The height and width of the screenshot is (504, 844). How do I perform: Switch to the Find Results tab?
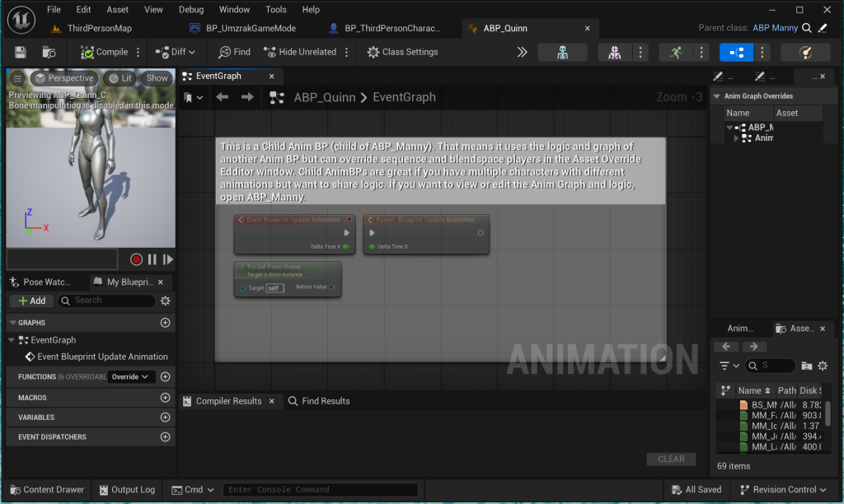coord(319,401)
